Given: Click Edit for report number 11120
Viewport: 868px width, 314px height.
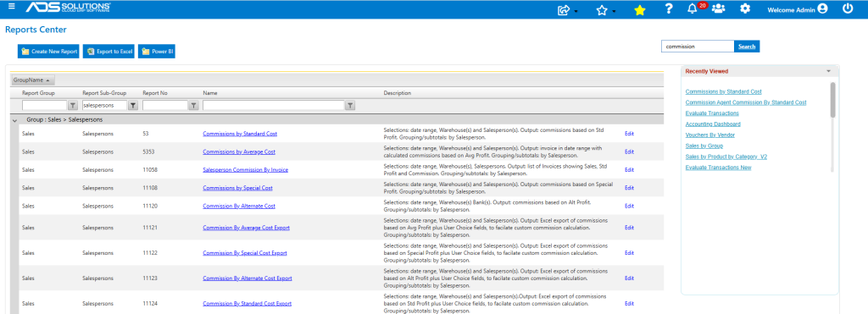Looking at the screenshot, I should [x=629, y=207].
